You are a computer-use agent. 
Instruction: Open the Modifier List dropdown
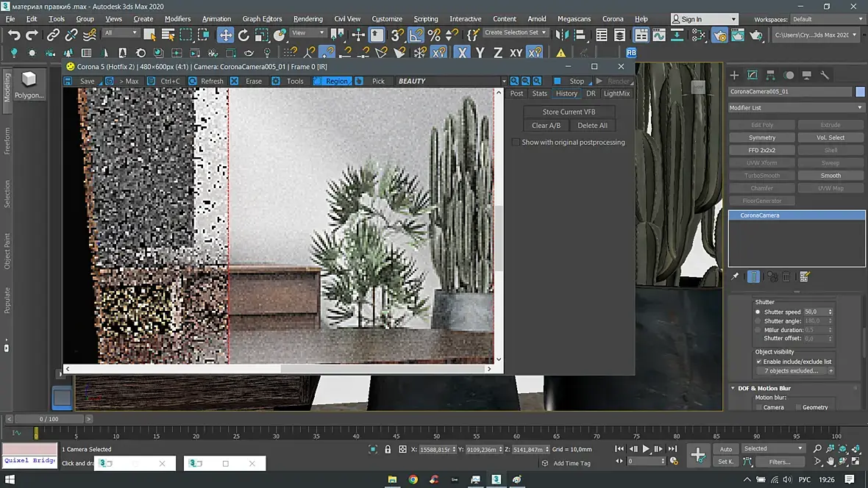coord(796,107)
